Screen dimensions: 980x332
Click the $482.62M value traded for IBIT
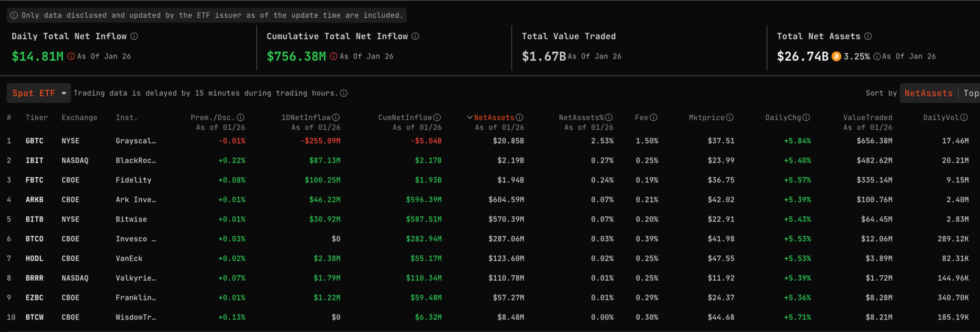[874, 160]
